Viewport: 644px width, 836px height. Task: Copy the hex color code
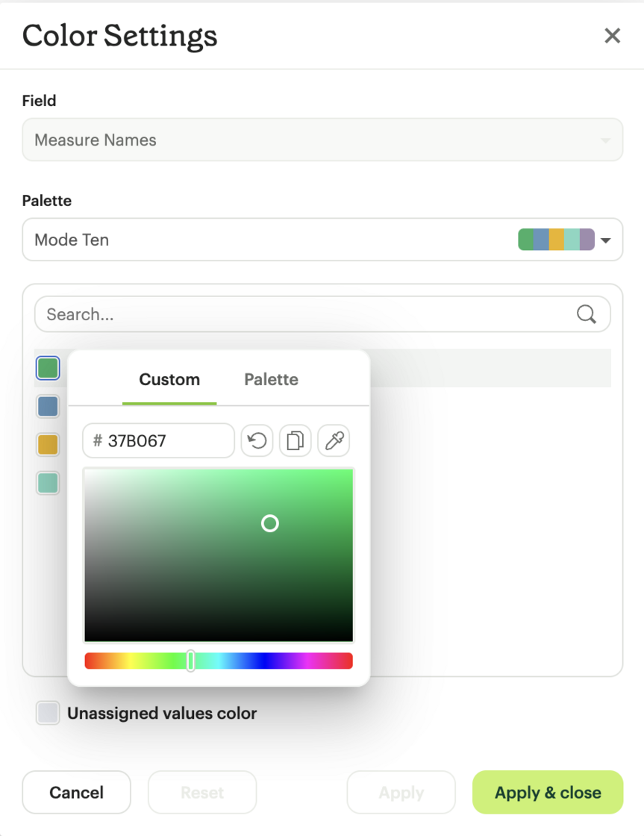(x=295, y=440)
